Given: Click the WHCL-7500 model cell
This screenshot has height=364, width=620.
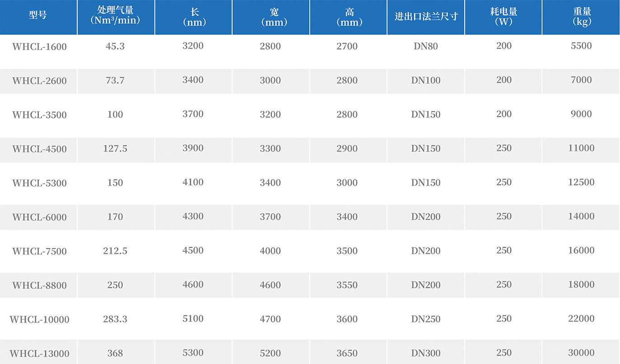Looking at the screenshot, I should [x=39, y=251].
